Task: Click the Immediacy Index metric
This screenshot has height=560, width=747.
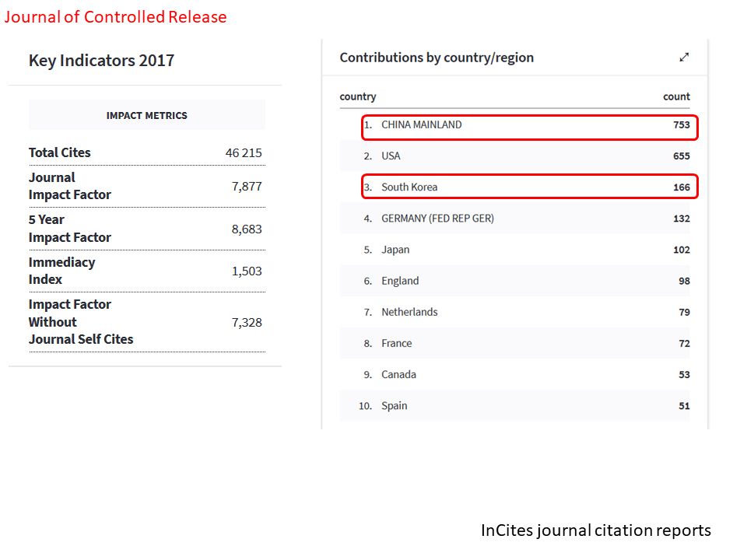Action: (x=62, y=271)
